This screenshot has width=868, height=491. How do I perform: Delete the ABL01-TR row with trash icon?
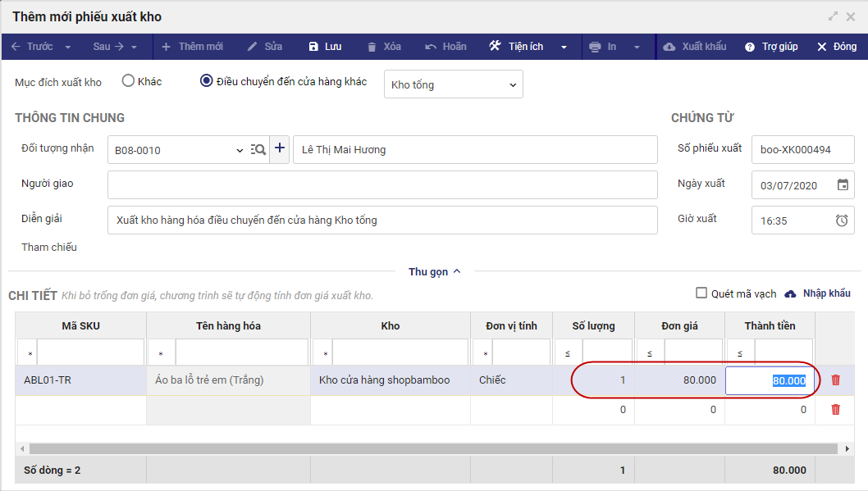coord(835,380)
